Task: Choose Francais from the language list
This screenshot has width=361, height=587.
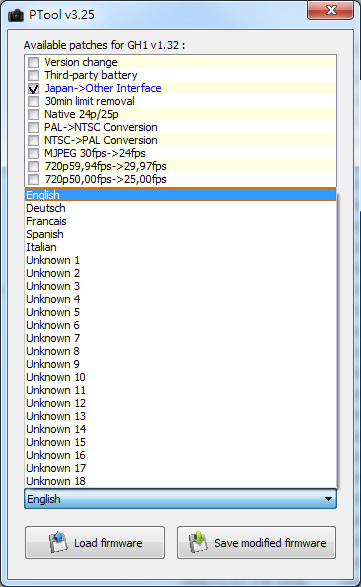Action: [x=180, y=221]
